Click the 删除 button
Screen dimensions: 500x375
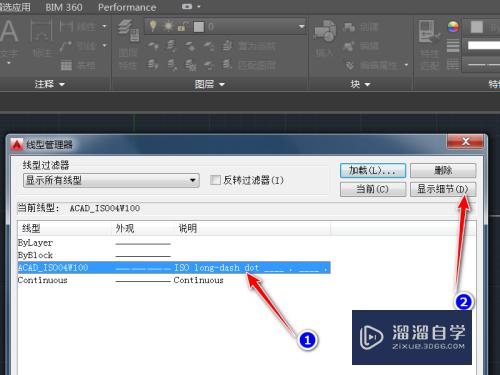[x=443, y=170]
